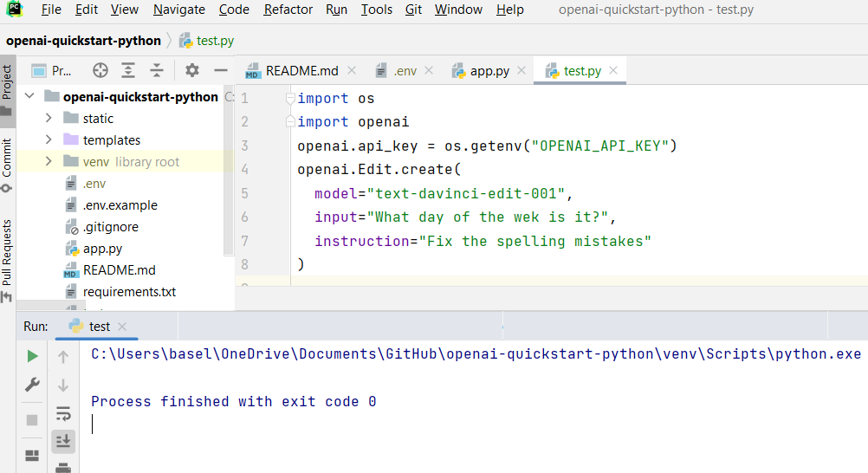868x473 pixels.
Task: Click the wrench icon in Run panel
Action: (32, 385)
